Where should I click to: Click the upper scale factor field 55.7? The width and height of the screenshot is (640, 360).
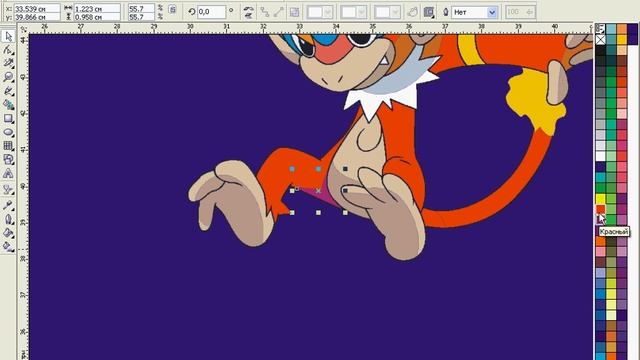point(141,9)
